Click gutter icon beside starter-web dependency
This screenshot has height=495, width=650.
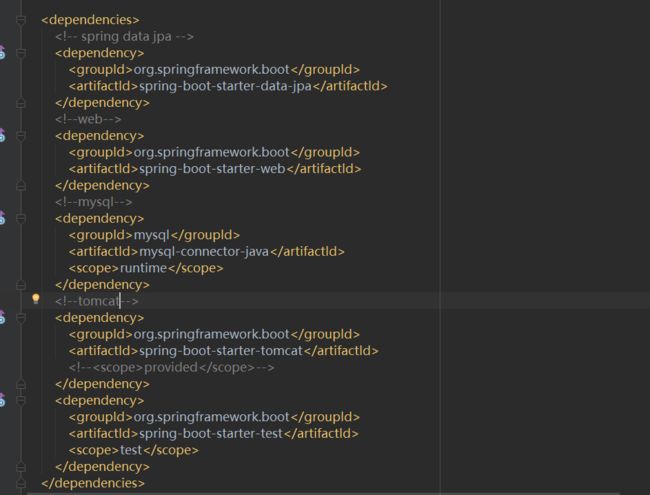(x=2, y=135)
